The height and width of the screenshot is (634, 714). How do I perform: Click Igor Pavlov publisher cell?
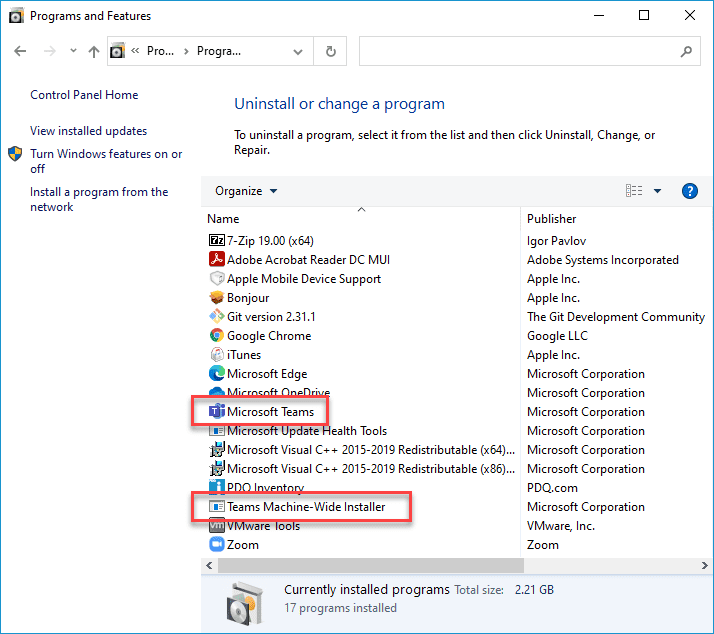[x=556, y=240]
